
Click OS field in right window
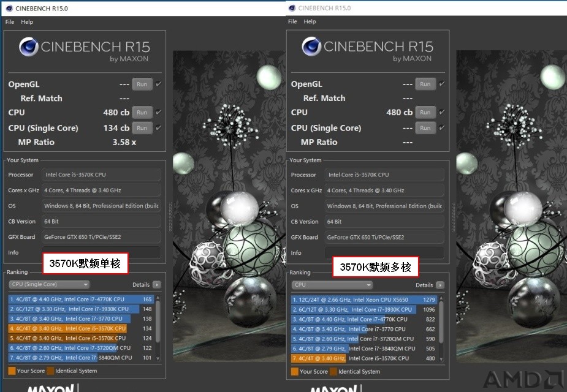384,206
